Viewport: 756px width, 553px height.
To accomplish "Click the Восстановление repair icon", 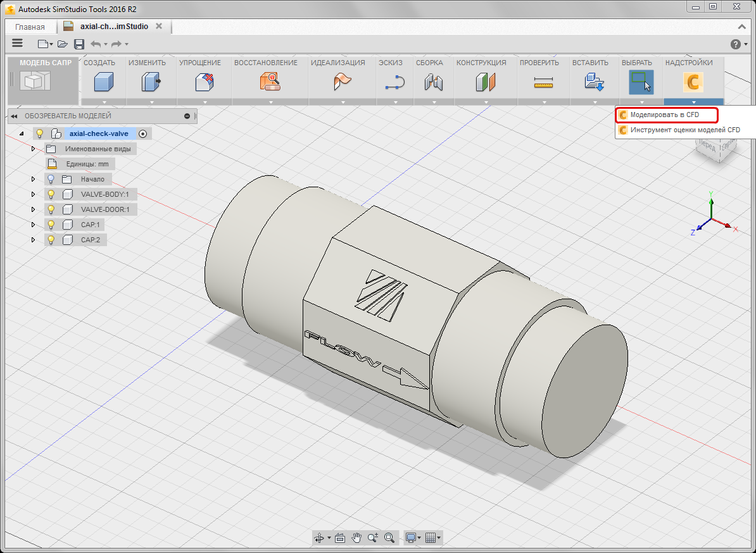I will 270,82.
